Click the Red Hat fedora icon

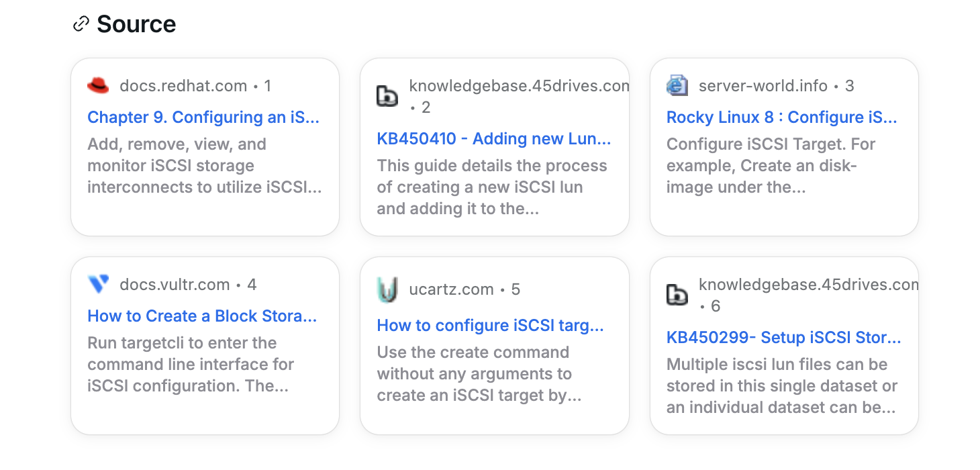98,86
